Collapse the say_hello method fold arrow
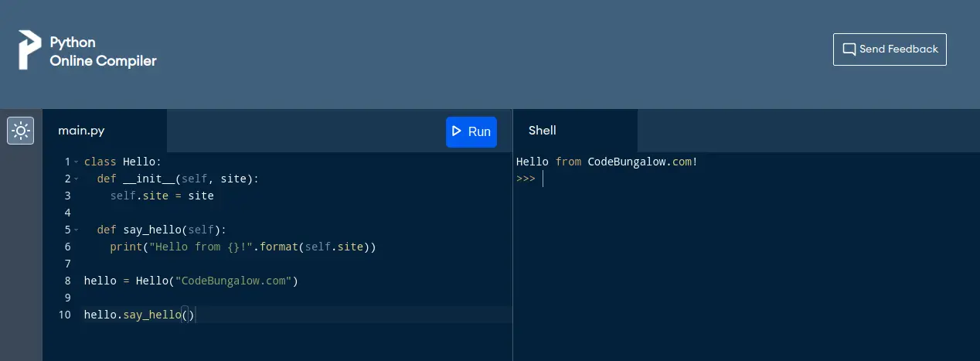This screenshot has height=361, width=980. tap(76, 230)
